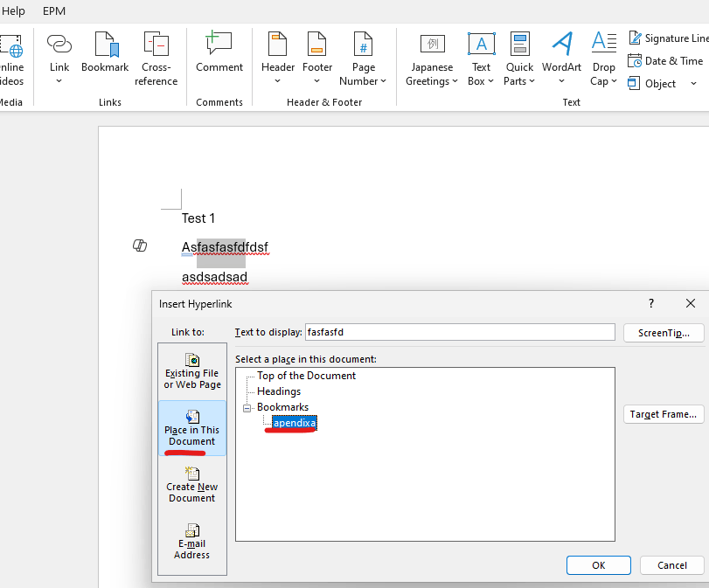This screenshot has width=709, height=588.
Task: Switch to E-mail Address link type
Action: (191, 542)
